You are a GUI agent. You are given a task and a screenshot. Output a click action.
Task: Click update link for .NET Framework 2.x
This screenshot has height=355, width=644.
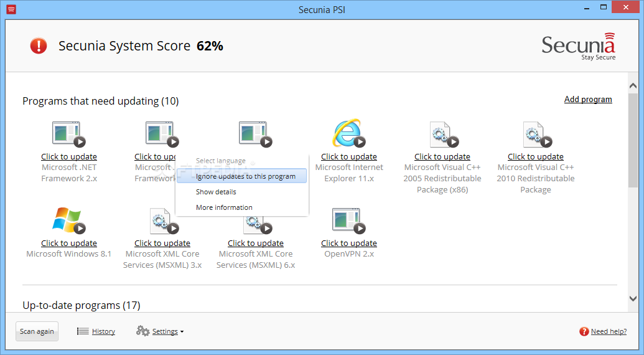[x=69, y=156]
